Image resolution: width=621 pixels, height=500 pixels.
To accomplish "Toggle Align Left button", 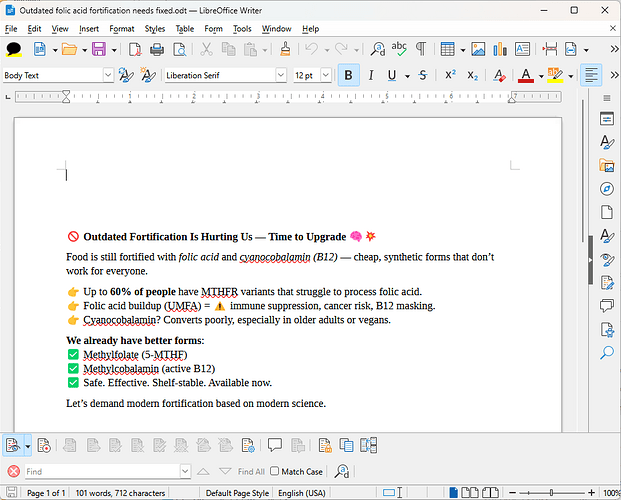I will coord(591,75).
